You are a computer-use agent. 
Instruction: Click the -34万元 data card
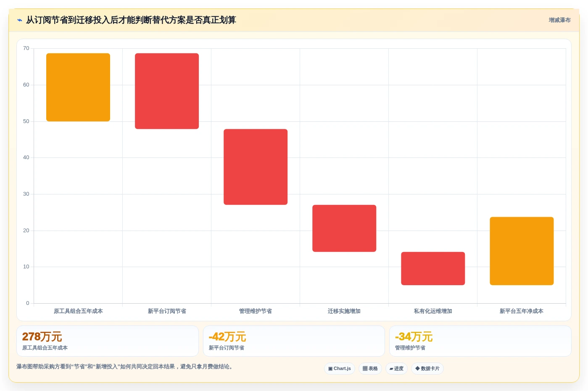pyautogui.click(x=480, y=341)
